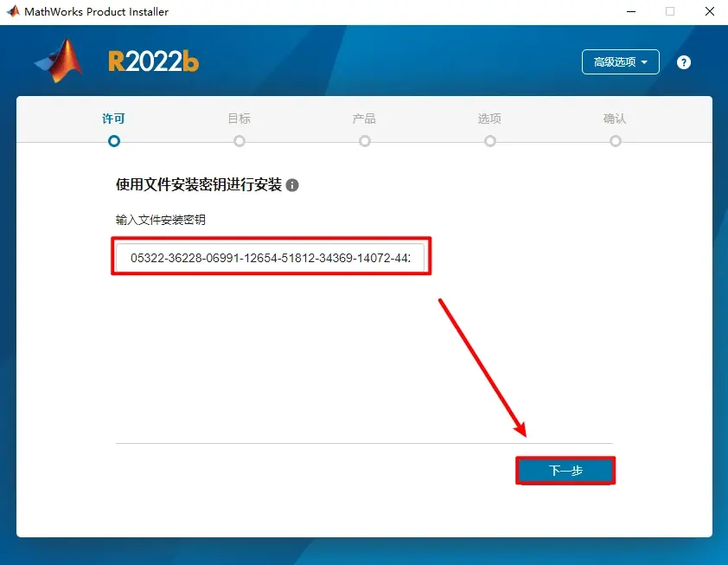Click the MATLAB logo in header

[x=59, y=61]
